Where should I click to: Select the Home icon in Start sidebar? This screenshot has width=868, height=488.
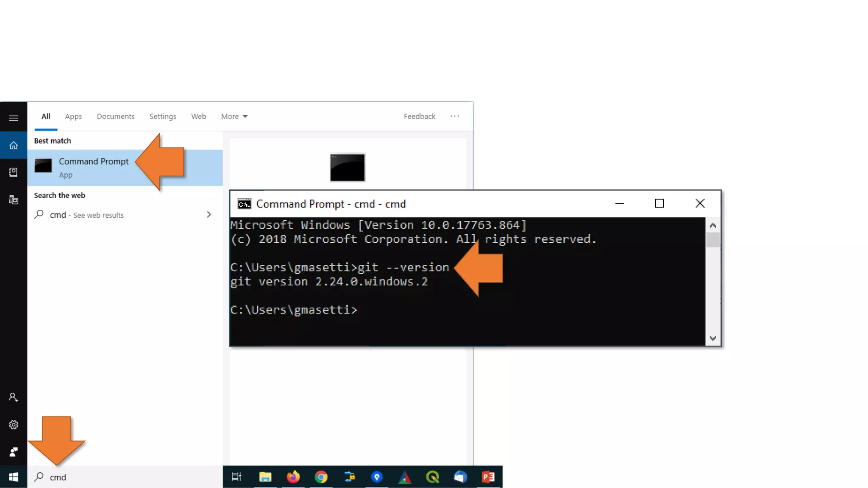tap(14, 145)
